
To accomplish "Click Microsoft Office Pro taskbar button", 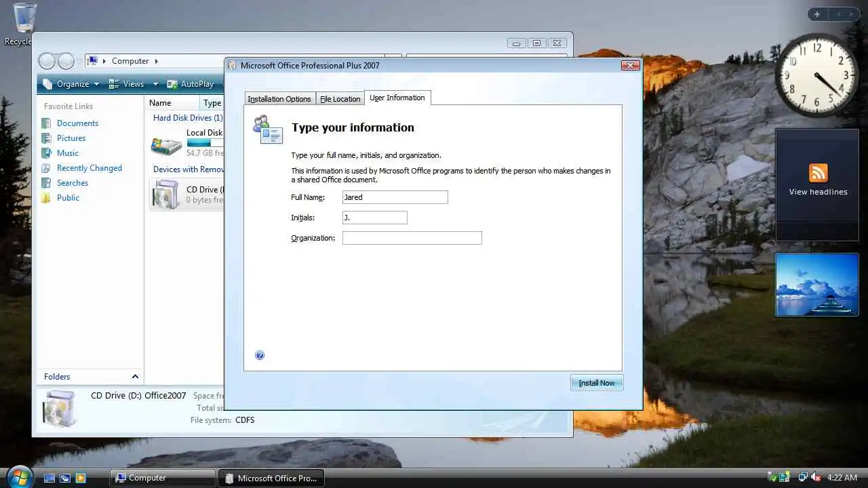I will point(271,478).
